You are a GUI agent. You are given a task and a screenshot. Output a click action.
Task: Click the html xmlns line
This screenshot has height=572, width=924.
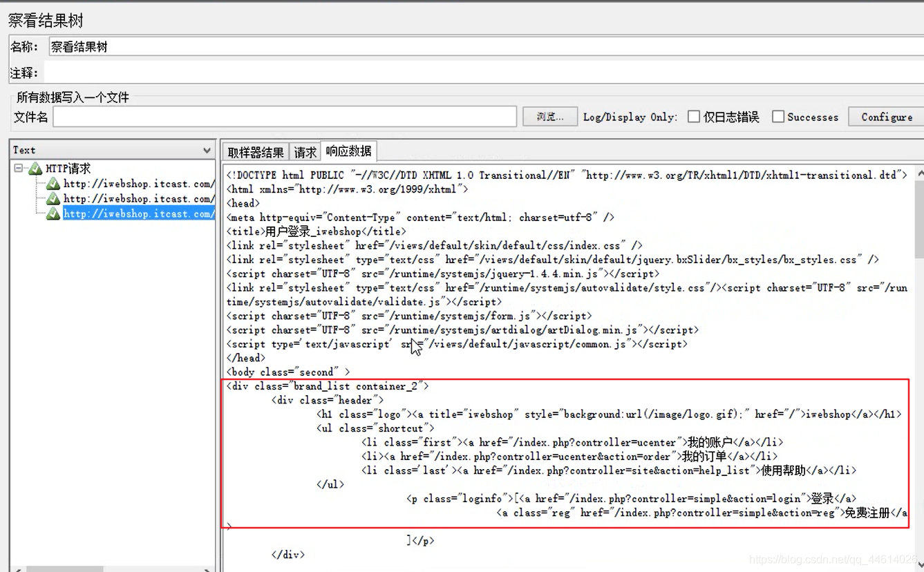coord(348,189)
